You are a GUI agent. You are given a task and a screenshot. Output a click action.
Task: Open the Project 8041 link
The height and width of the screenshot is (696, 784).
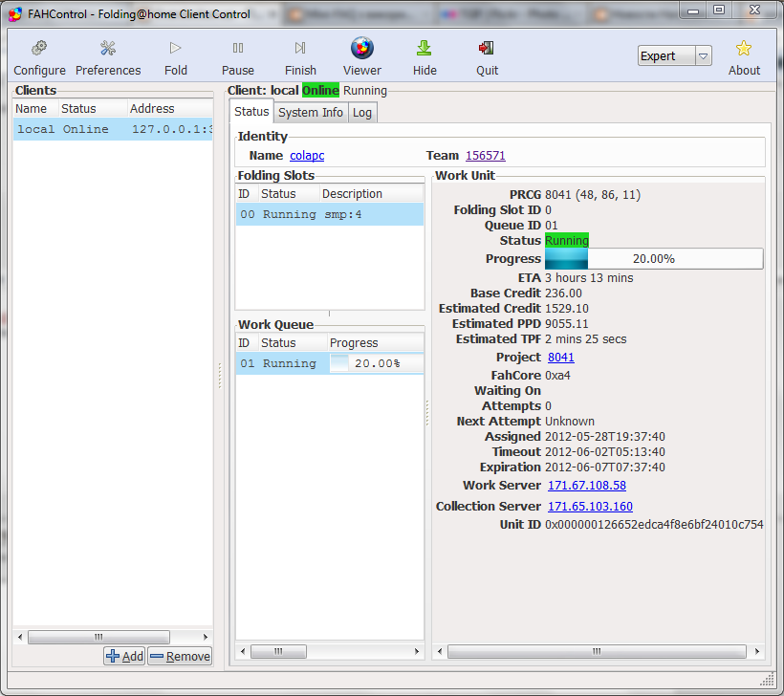[561, 357]
